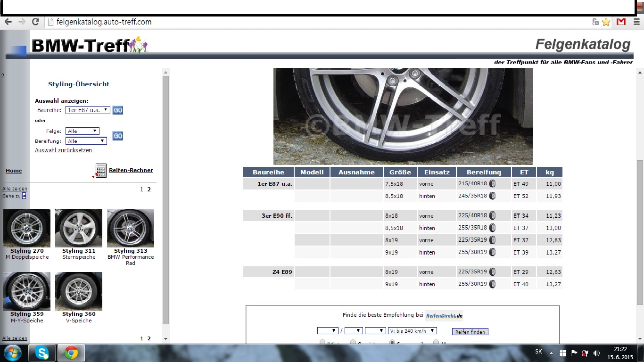Screen dimensions: 644x362
Task: Select the Styling 313 wheel thumbnail
Action: 131,228
